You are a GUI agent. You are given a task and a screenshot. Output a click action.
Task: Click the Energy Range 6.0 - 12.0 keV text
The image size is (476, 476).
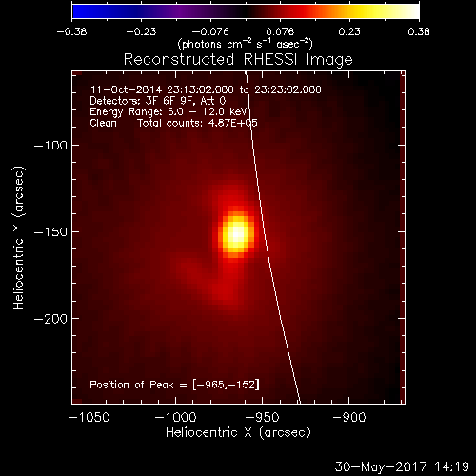click(169, 112)
